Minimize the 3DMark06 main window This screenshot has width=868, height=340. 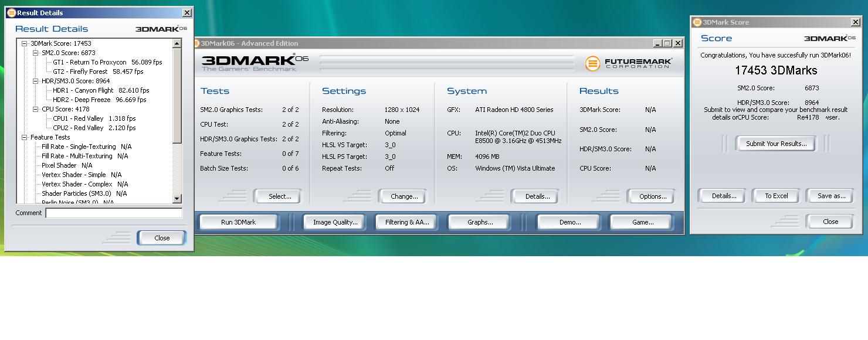coord(657,43)
